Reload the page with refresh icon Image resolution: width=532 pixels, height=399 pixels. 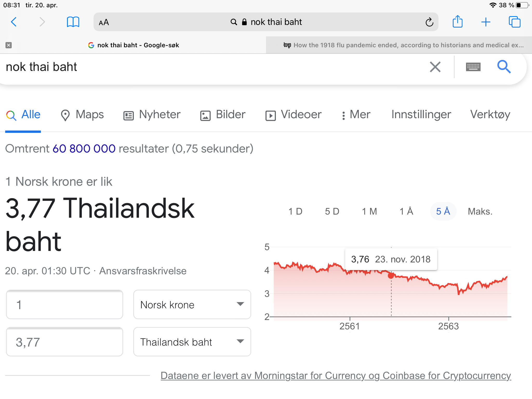429,22
